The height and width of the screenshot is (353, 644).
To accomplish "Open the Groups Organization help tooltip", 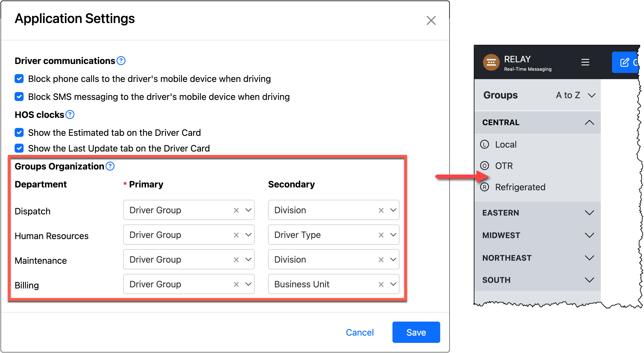I will (x=110, y=166).
